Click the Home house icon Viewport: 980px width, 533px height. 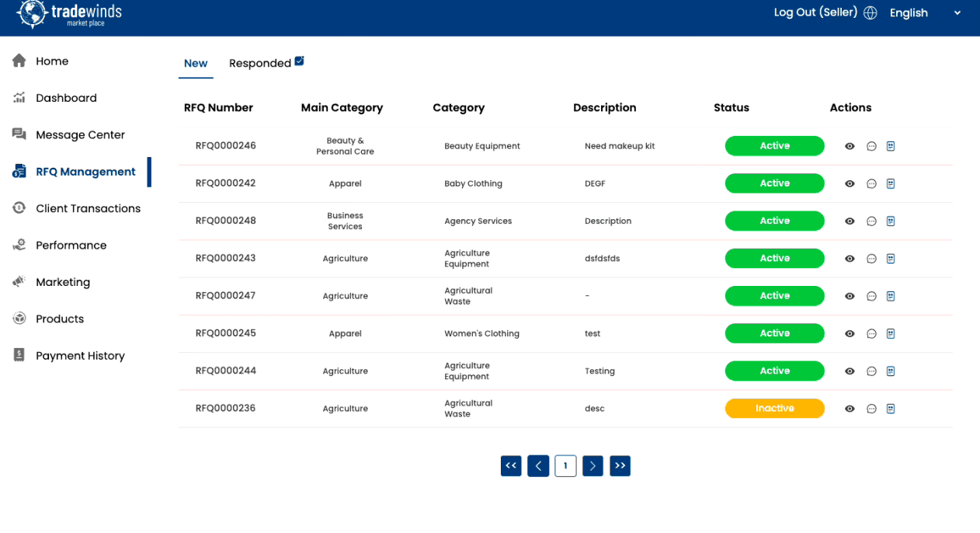pyautogui.click(x=19, y=61)
